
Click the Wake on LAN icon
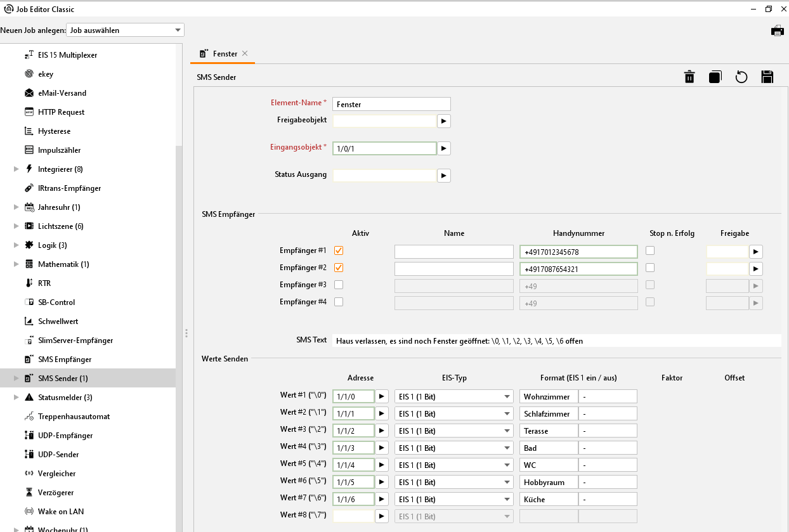click(29, 512)
